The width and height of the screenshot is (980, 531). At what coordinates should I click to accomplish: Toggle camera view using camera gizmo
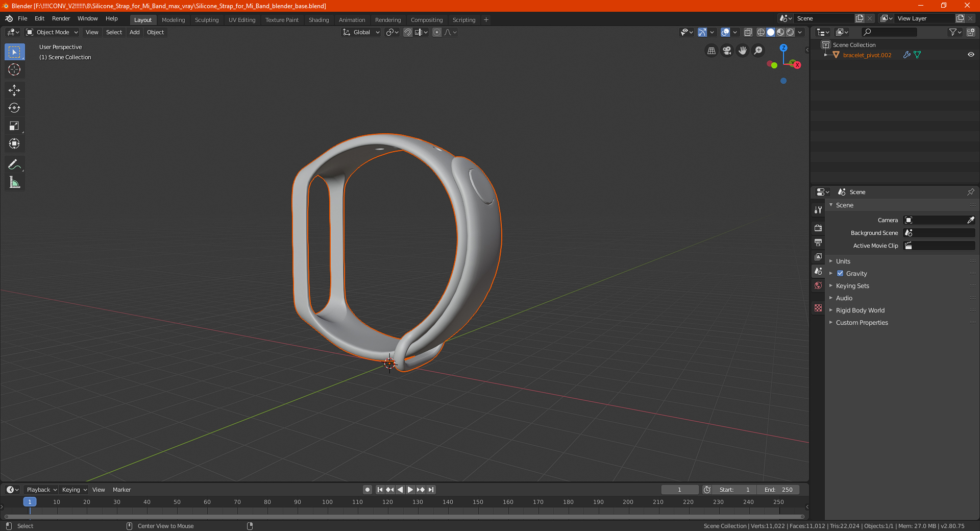click(727, 51)
